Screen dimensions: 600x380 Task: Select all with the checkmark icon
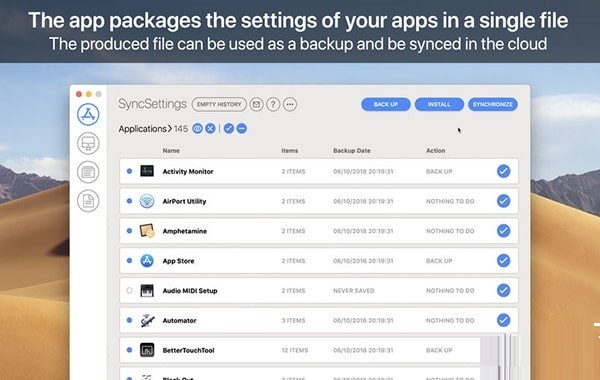pyautogui.click(x=229, y=129)
